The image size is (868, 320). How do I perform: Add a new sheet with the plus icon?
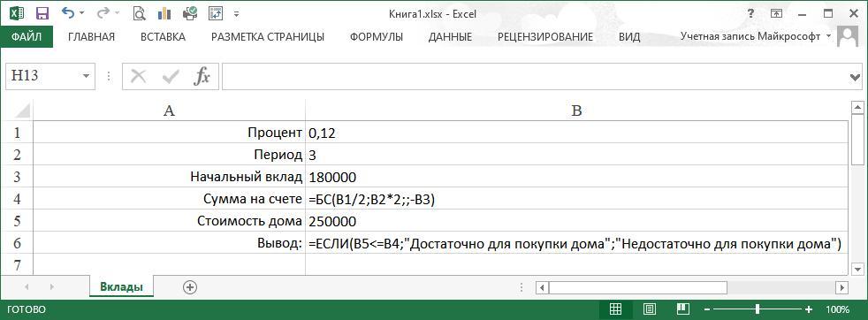190,286
